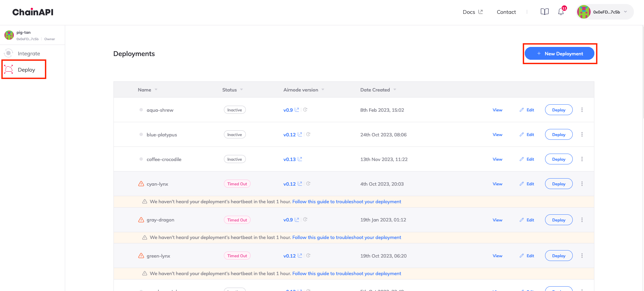644x291 pixels.
Task: Sort by the Name column arrow
Action: pyautogui.click(x=156, y=89)
